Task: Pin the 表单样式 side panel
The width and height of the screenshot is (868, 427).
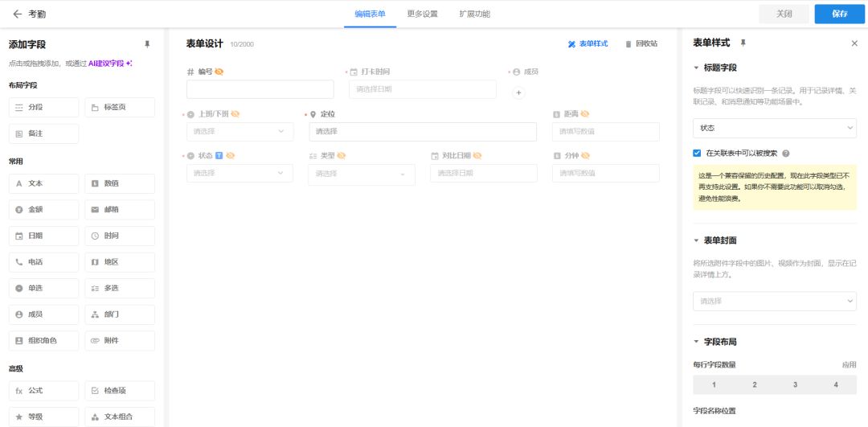Action: [743, 43]
